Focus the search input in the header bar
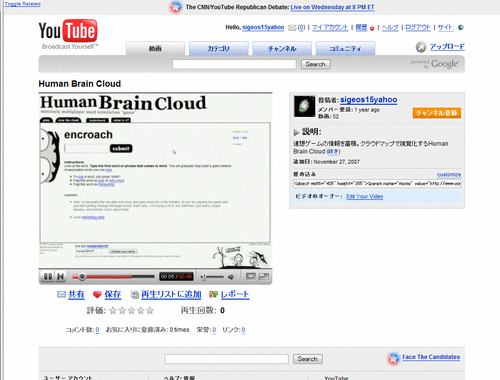The width and height of the screenshot is (500, 380). (234, 64)
